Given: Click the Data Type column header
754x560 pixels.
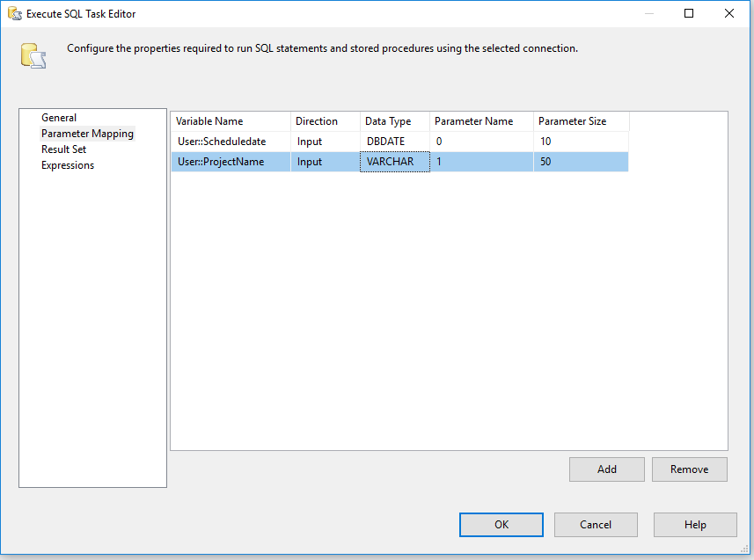Looking at the screenshot, I should [x=395, y=121].
